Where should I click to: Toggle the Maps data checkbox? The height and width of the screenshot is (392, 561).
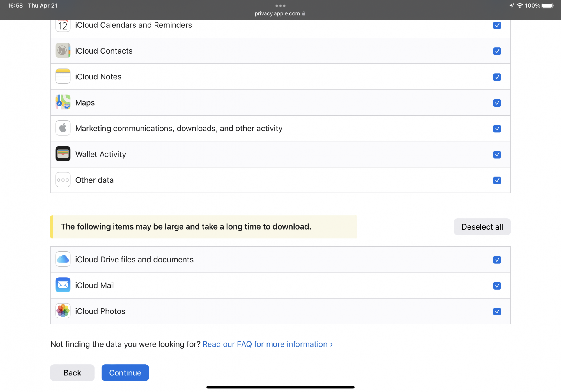pos(497,103)
